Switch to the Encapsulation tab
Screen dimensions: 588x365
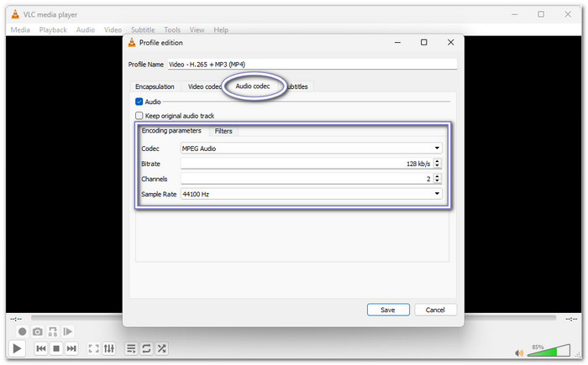point(155,86)
